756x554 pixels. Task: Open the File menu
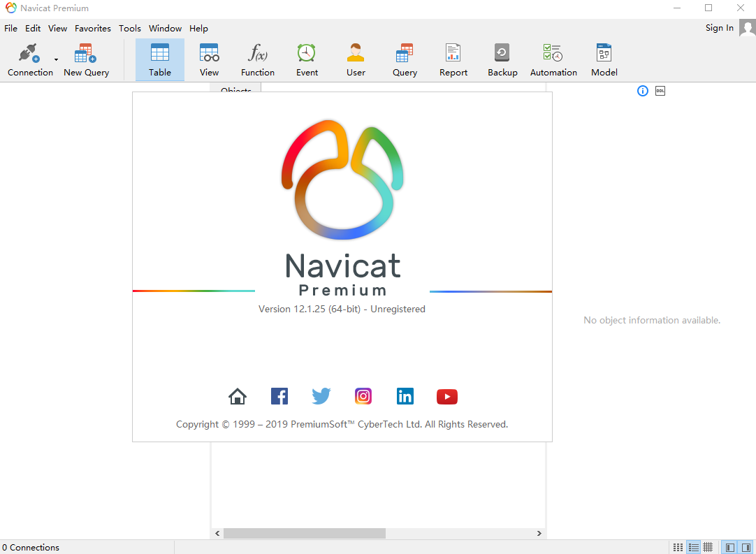pyautogui.click(x=10, y=29)
